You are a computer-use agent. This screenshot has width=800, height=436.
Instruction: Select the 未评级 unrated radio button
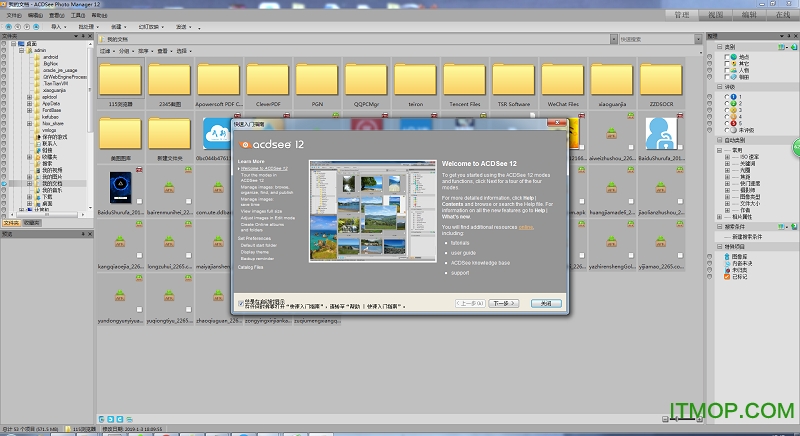click(727, 130)
